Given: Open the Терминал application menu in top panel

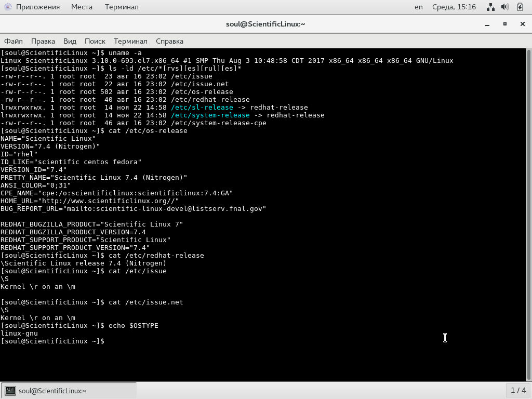Looking at the screenshot, I should pos(122,7).
